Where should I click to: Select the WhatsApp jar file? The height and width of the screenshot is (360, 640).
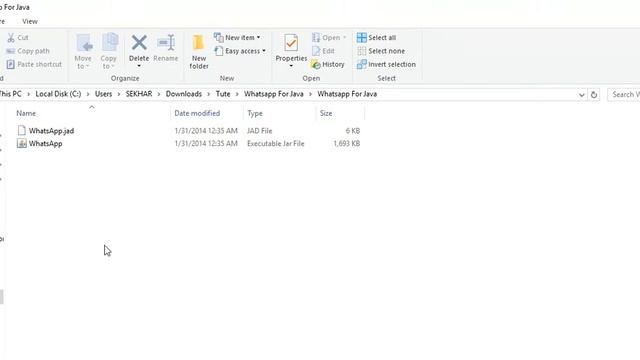(x=46, y=144)
